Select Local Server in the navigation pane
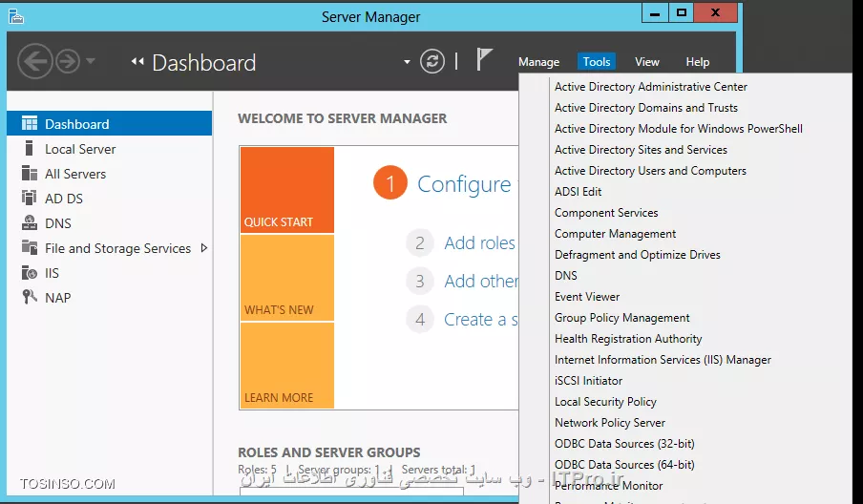Image resolution: width=863 pixels, height=504 pixels. 109,149
